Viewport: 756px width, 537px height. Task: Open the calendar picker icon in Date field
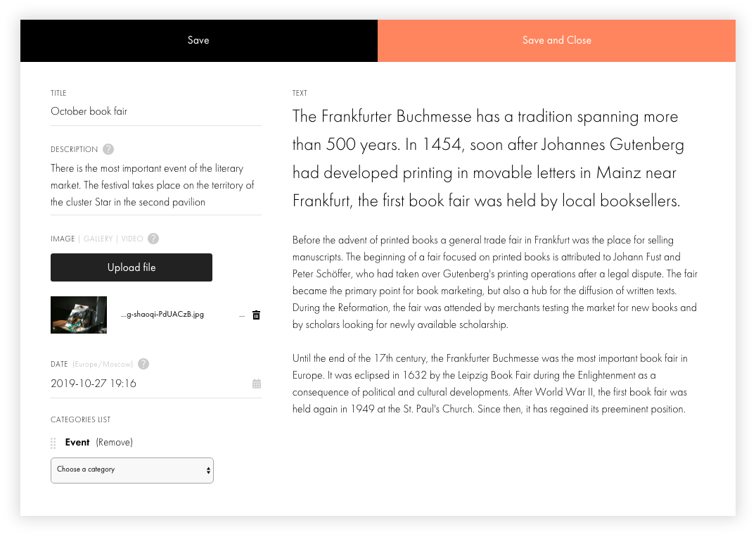point(257,384)
